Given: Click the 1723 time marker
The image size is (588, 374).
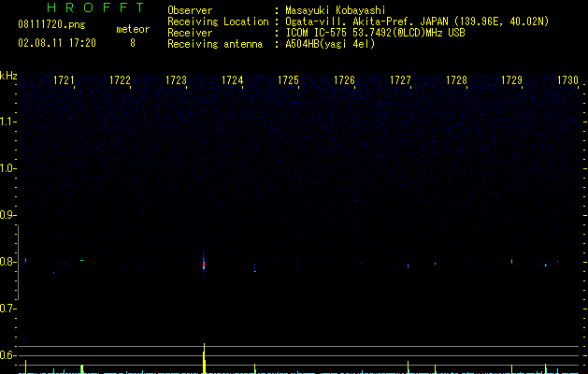Looking at the screenshot, I should pyautogui.click(x=176, y=80).
